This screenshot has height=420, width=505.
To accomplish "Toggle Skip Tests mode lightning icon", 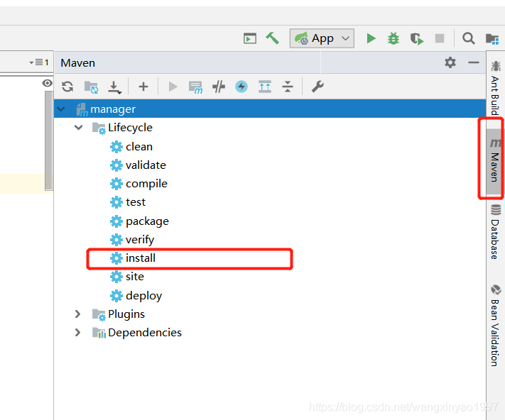I will [241, 87].
